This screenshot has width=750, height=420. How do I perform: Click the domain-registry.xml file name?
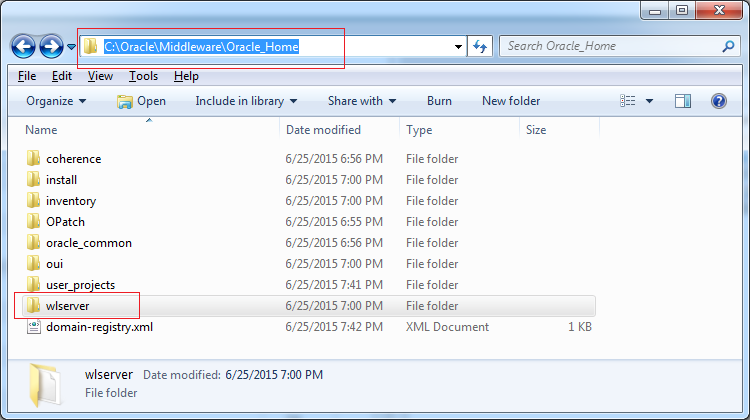(x=99, y=327)
